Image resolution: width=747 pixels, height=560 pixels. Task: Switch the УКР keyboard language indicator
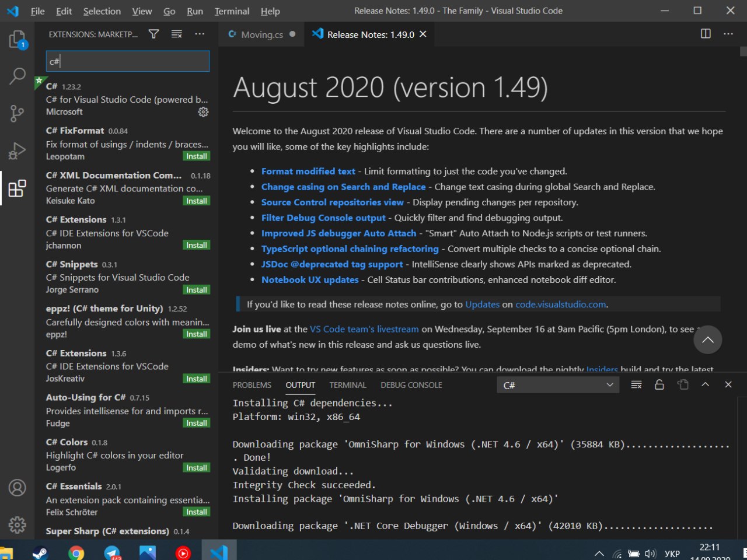672,554
